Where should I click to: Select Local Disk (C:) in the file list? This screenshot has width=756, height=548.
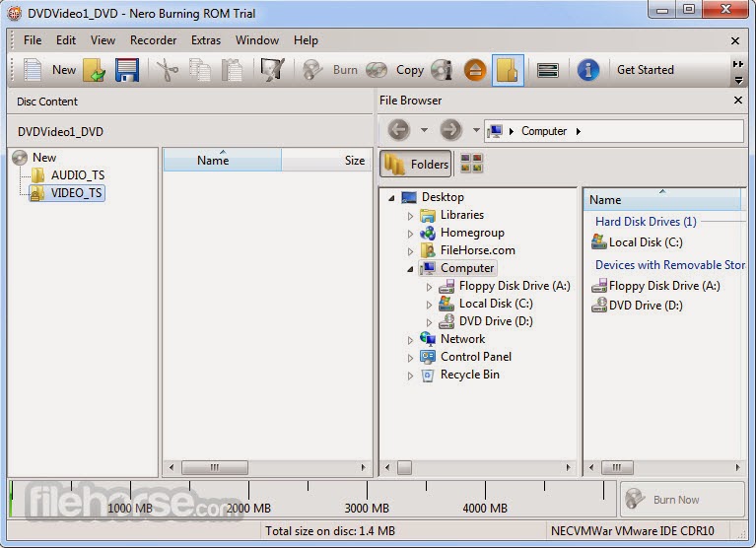point(646,242)
